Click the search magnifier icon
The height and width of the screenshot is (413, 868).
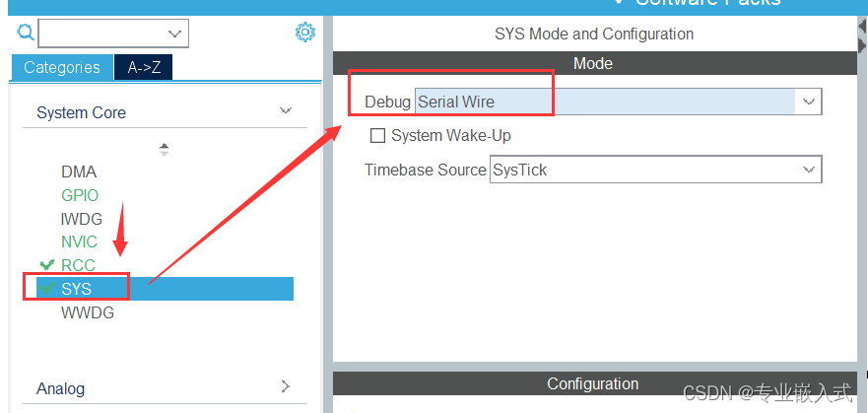(x=26, y=33)
